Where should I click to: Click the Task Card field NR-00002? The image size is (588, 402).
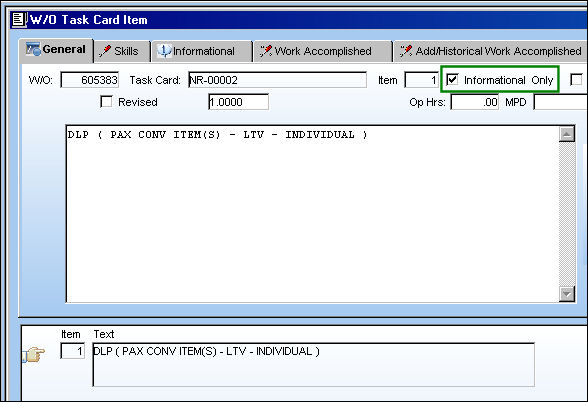point(278,80)
